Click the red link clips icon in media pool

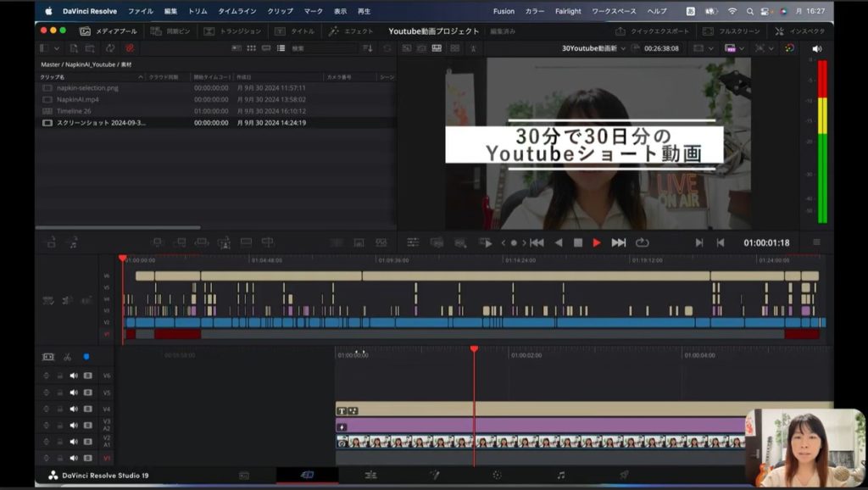point(130,48)
